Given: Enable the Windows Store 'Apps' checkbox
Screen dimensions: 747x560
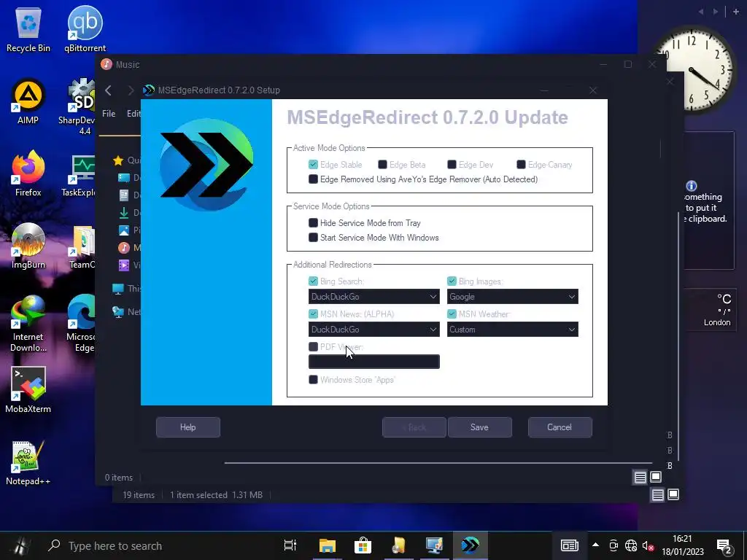Looking at the screenshot, I should tap(313, 379).
